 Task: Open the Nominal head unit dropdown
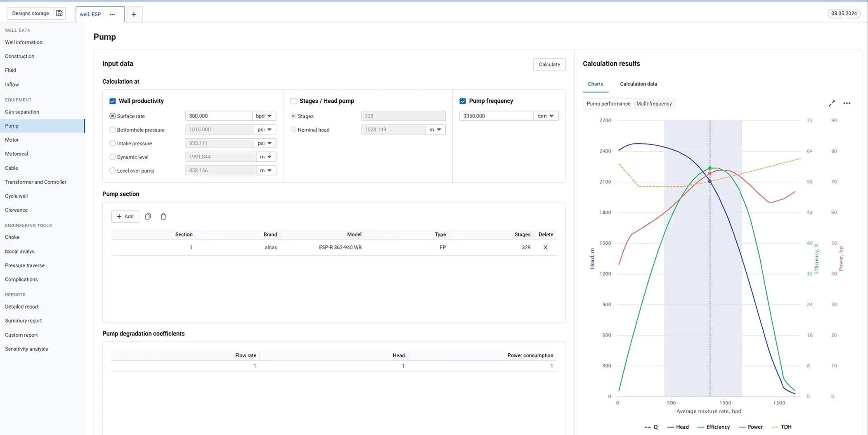click(435, 130)
